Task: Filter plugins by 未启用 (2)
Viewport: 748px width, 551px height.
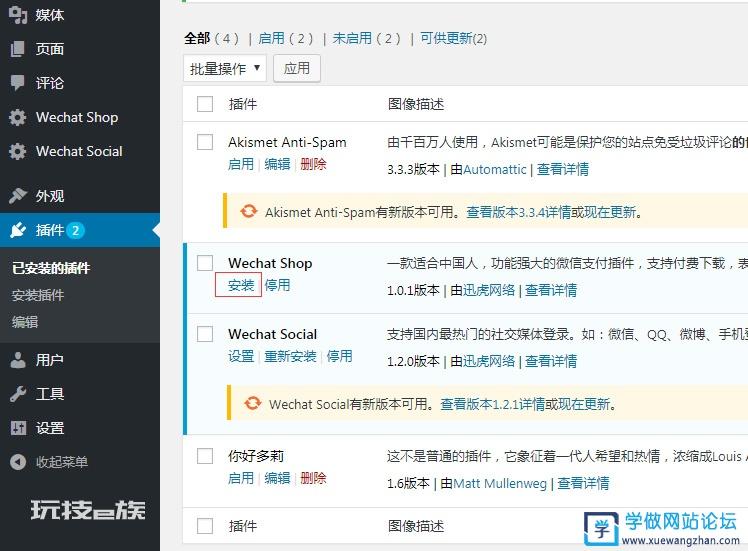Action: pyautogui.click(x=367, y=38)
